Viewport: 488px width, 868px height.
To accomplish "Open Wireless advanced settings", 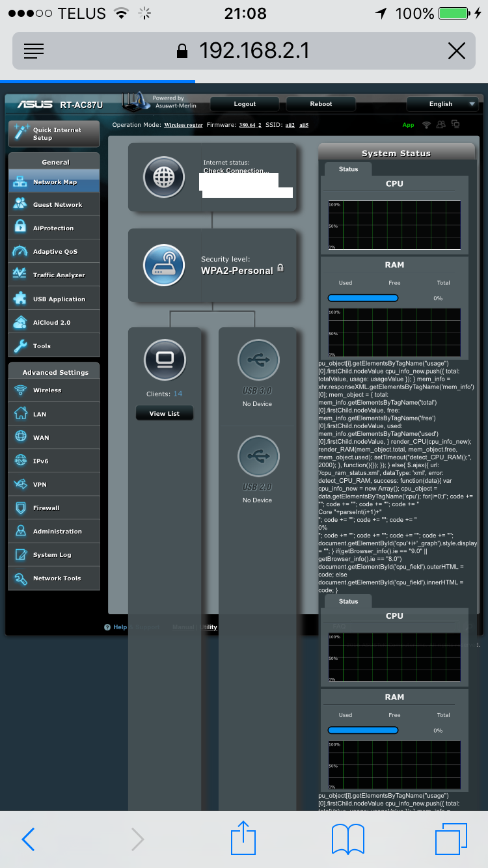I will click(x=53, y=390).
